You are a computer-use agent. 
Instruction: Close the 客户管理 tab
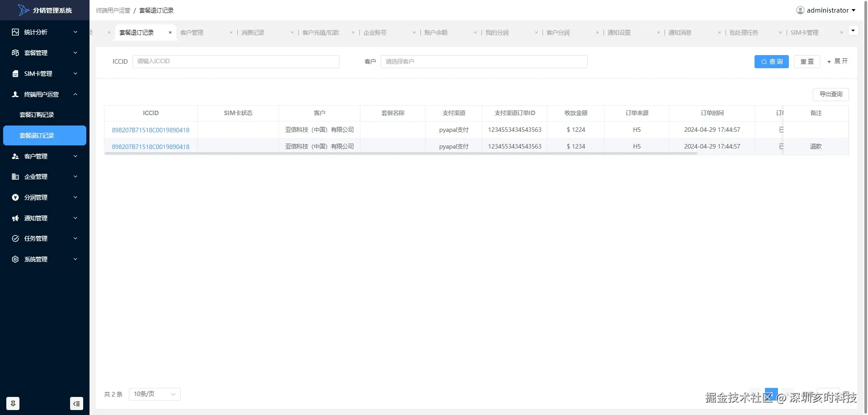231,33
